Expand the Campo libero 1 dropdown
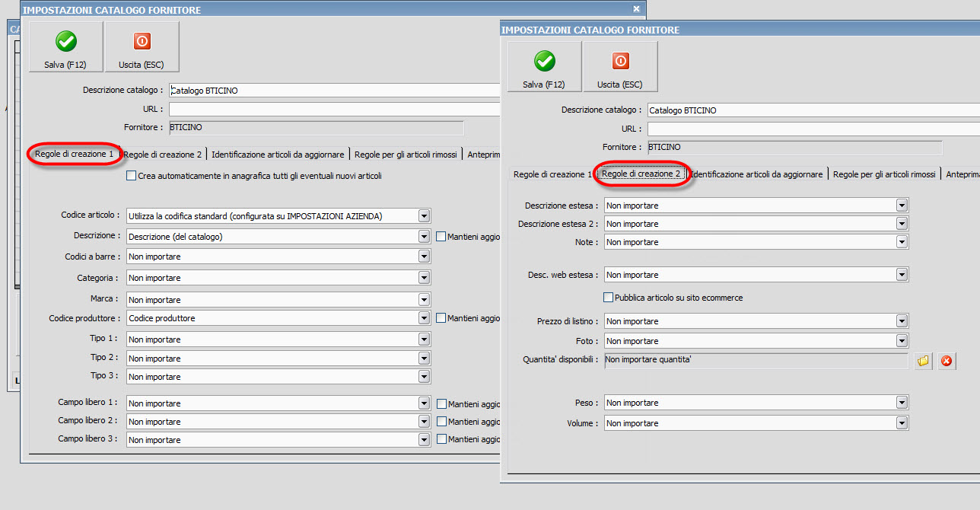Image resolution: width=980 pixels, height=510 pixels. click(425, 403)
